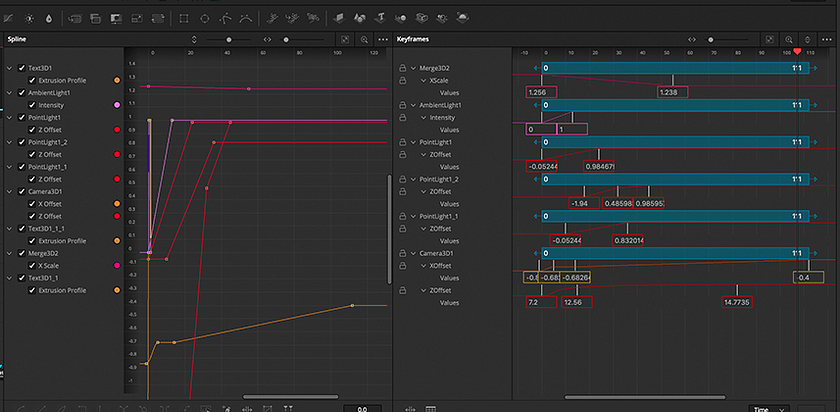840x412 pixels.
Task: Select PointLight1_2 keyframe value -1.94
Action: click(x=584, y=204)
